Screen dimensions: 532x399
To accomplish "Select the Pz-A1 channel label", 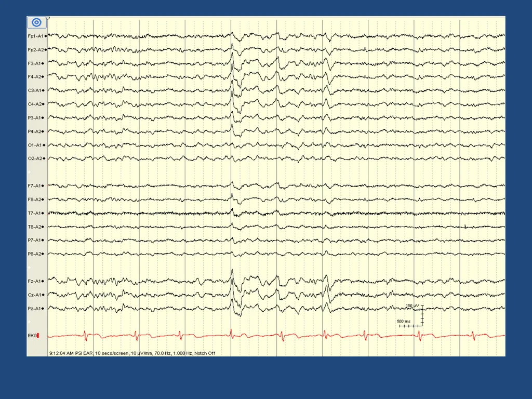I will (34, 309).
